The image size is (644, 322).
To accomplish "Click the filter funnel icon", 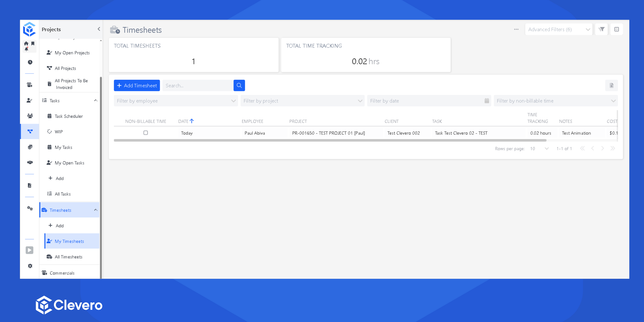I will click(x=601, y=30).
